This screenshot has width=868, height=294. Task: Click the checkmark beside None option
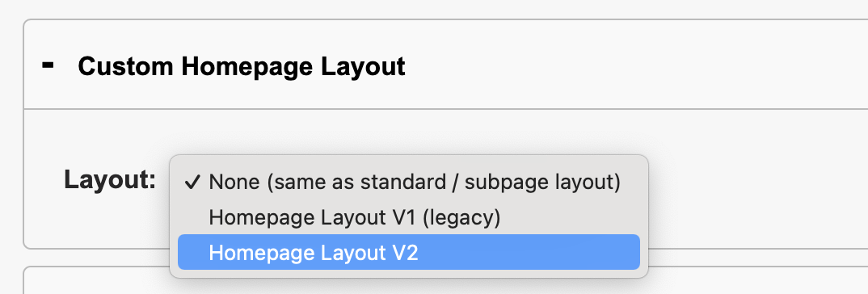coord(192,183)
